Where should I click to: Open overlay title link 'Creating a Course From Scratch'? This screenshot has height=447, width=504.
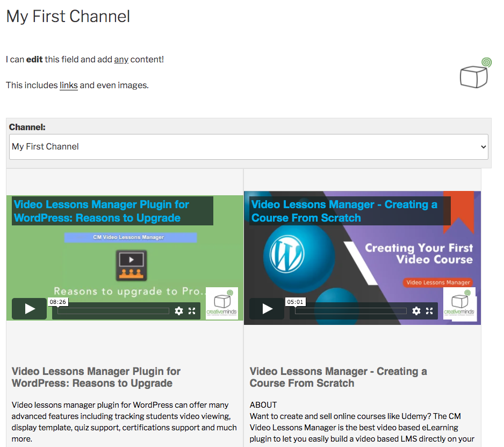tap(344, 211)
